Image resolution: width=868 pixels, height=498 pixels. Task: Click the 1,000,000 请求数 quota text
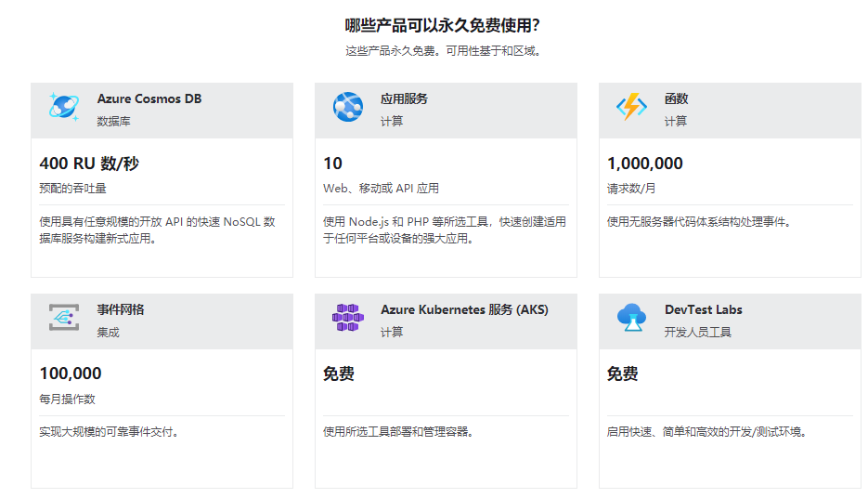[x=644, y=164]
